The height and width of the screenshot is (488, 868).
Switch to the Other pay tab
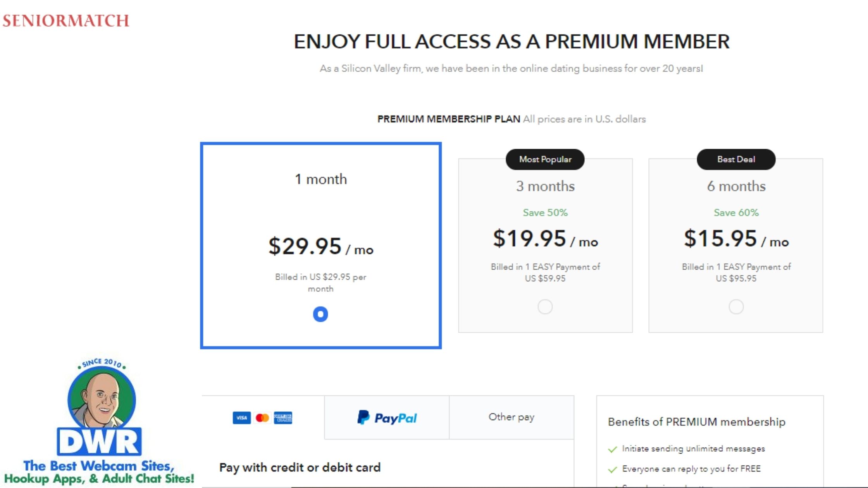(511, 417)
